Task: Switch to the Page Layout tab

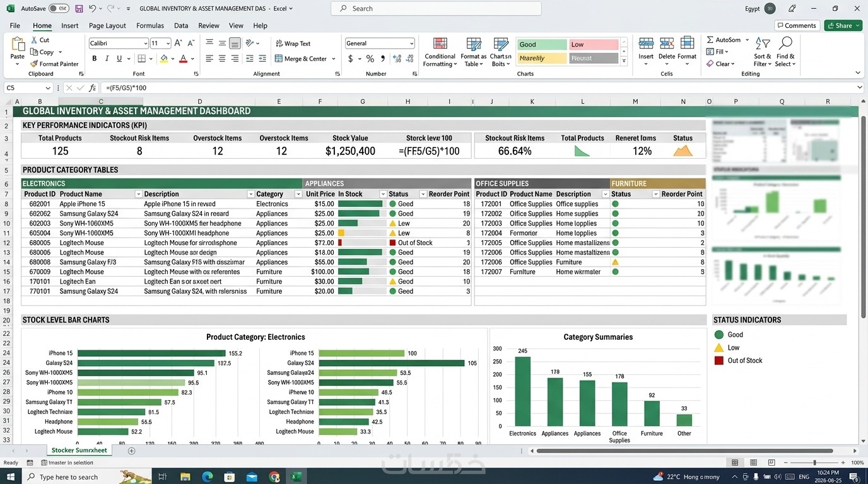Action: [107, 26]
